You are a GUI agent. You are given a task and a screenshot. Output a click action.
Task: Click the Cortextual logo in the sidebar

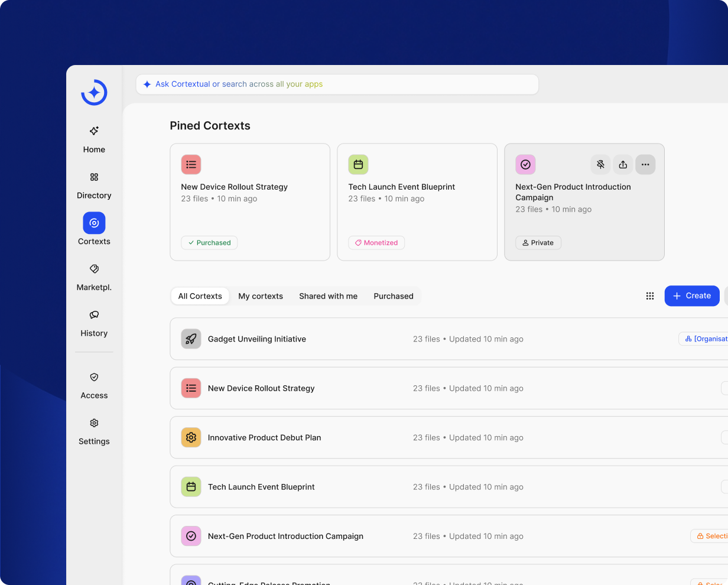point(94,93)
